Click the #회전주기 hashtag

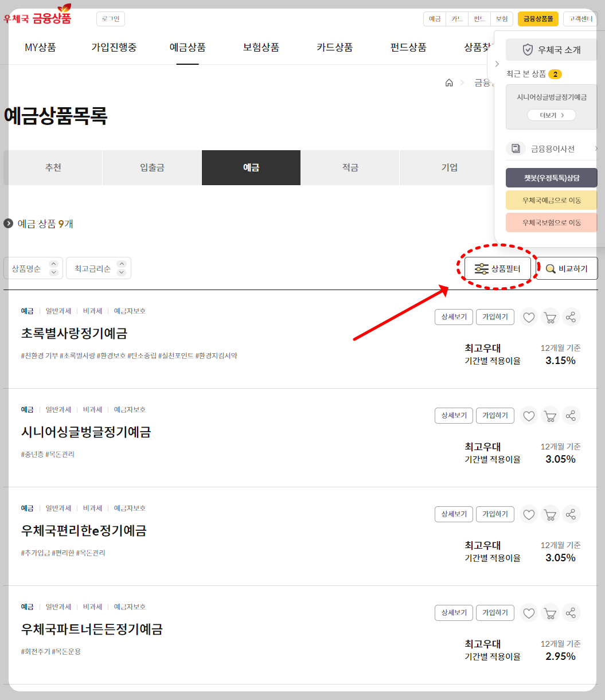pos(35,651)
